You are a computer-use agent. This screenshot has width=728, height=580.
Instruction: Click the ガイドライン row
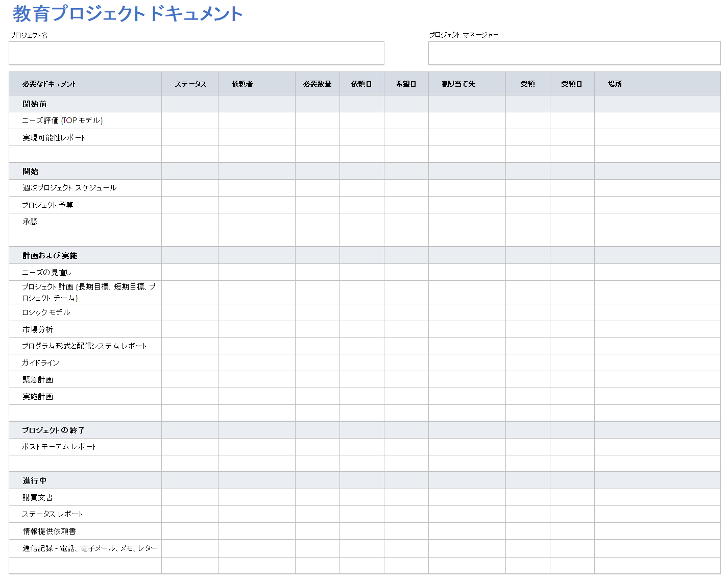coord(365,362)
